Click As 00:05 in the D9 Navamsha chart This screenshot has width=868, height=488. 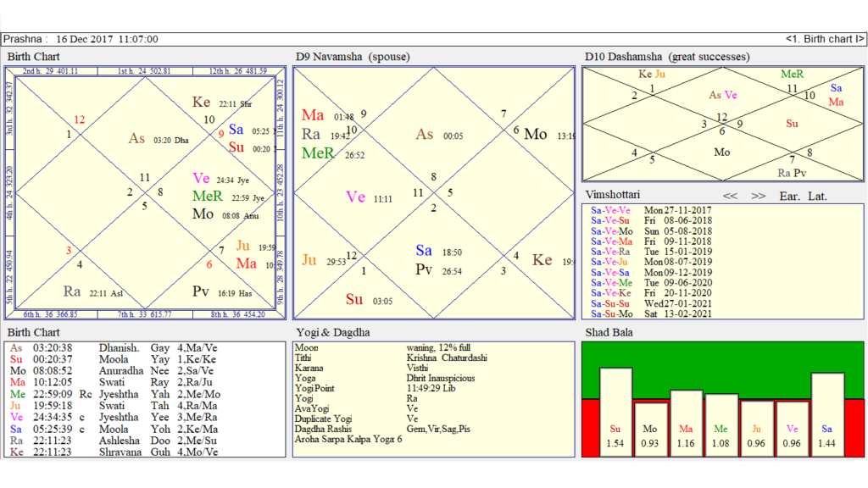tap(439, 135)
